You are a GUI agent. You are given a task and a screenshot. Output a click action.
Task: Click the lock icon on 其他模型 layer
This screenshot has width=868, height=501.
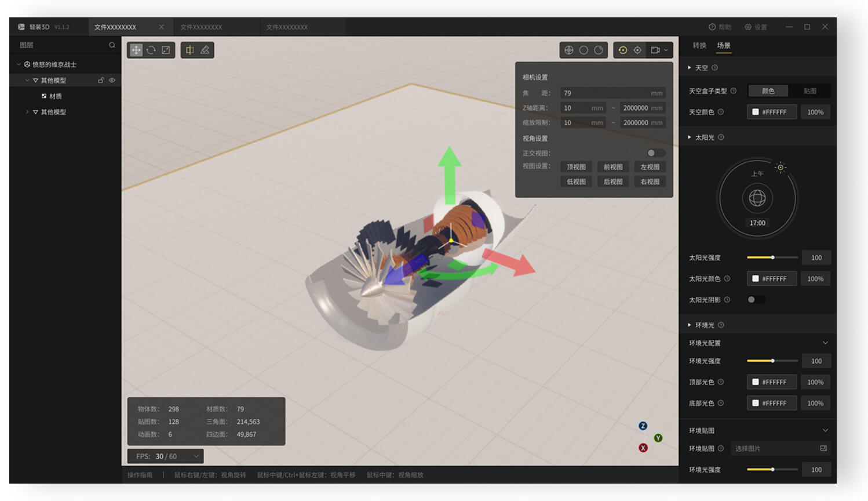click(x=101, y=81)
